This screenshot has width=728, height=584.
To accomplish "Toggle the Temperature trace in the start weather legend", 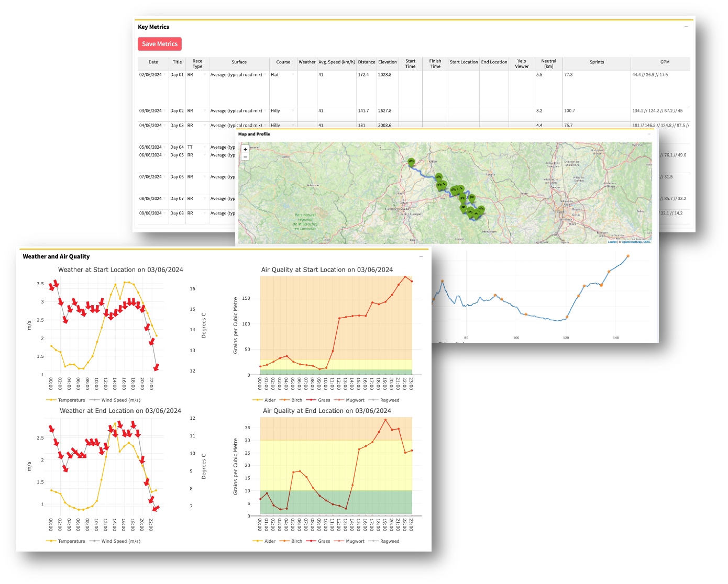I will point(72,400).
